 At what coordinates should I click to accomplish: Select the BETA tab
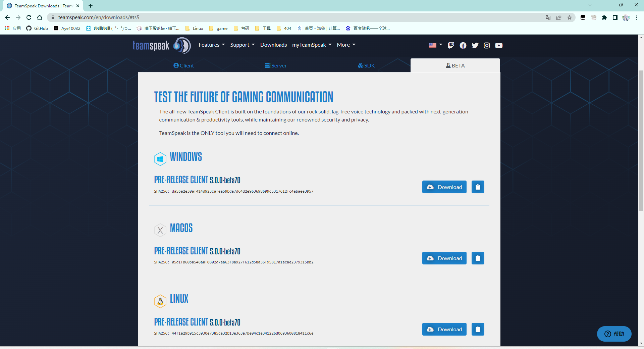pyautogui.click(x=455, y=65)
